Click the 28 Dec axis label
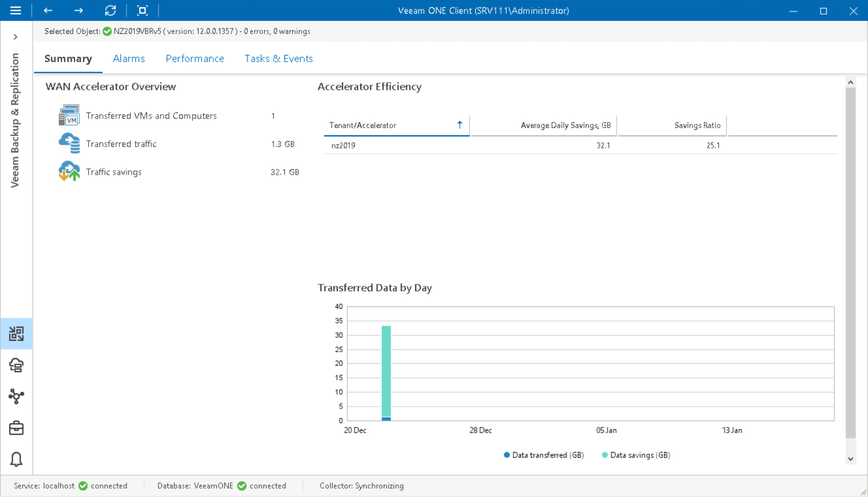Viewport: 868px width, 497px height. point(481,431)
